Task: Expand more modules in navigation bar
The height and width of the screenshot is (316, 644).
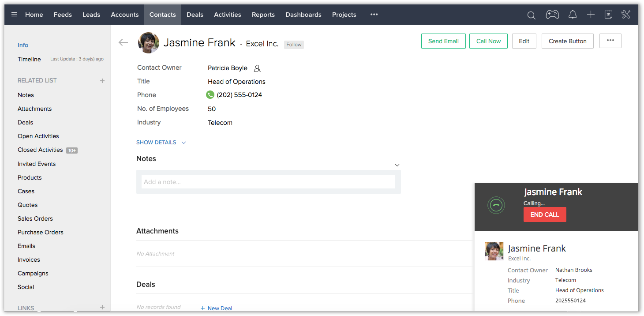Action: (374, 15)
